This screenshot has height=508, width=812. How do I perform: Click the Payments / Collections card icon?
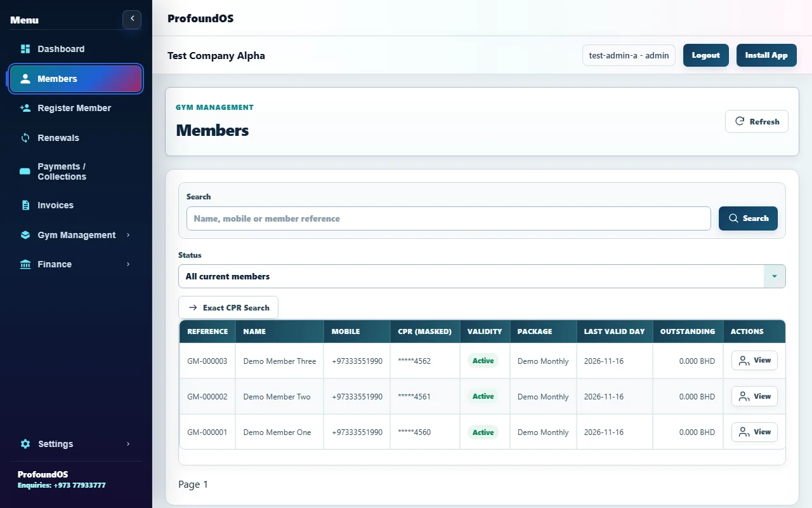pos(25,171)
